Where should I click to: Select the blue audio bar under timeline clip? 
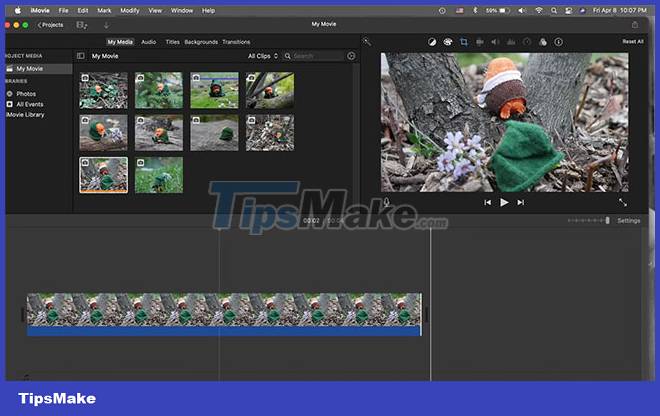(x=224, y=331)
